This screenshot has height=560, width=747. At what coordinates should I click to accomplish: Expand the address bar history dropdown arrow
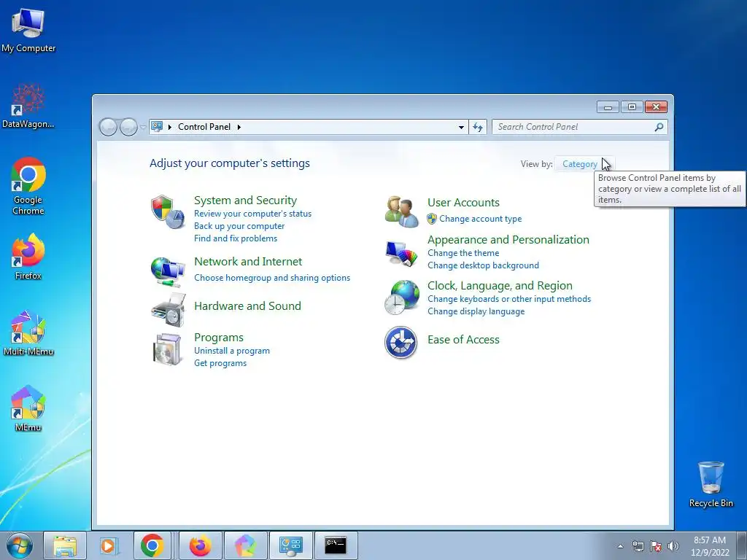tap(461, 127)
